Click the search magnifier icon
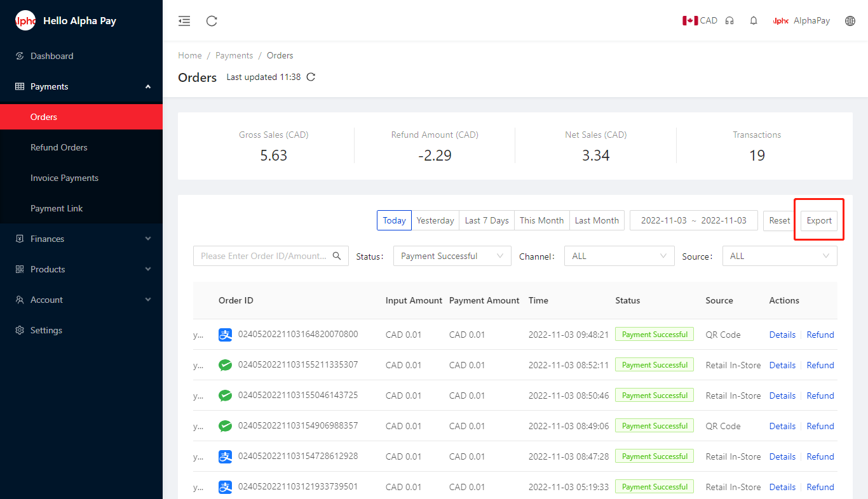Image resolution: width=868 pixels, height=499 pixels. tap(337, 256)
